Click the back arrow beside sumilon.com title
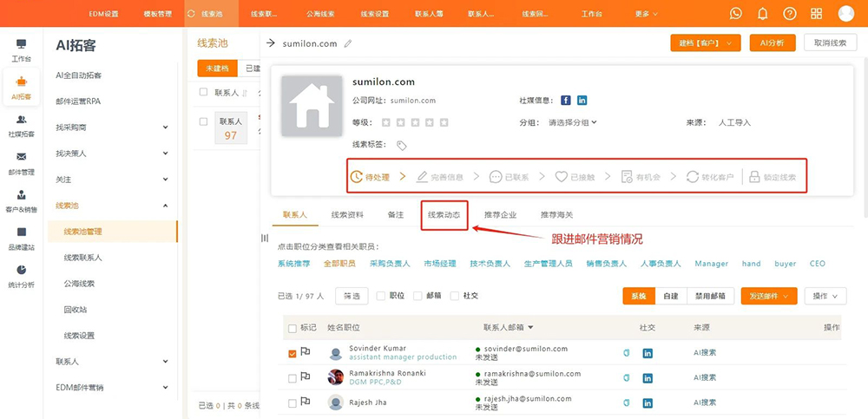The width and height of the screenshot is (868, 419). (271, 43)
